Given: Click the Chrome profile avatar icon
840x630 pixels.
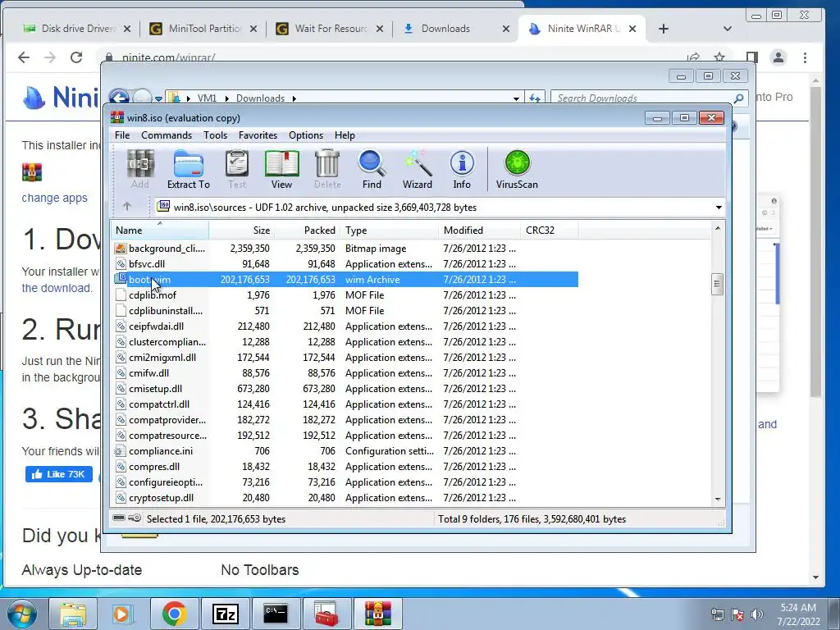Looking at the screenshot, I should [778, 57].
